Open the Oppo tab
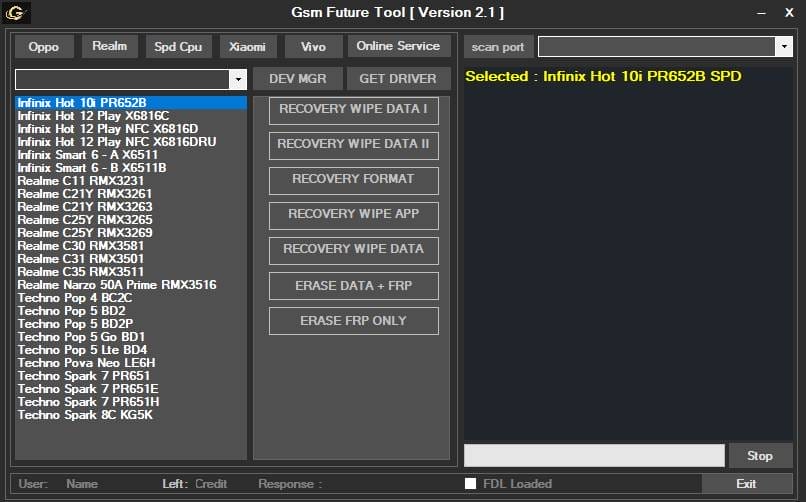This screenshot has width=806, height=502. point(44,47)
